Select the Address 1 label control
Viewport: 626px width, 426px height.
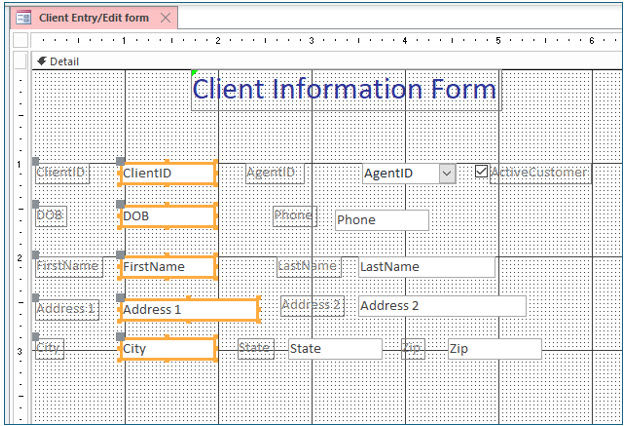click(67, 309)
